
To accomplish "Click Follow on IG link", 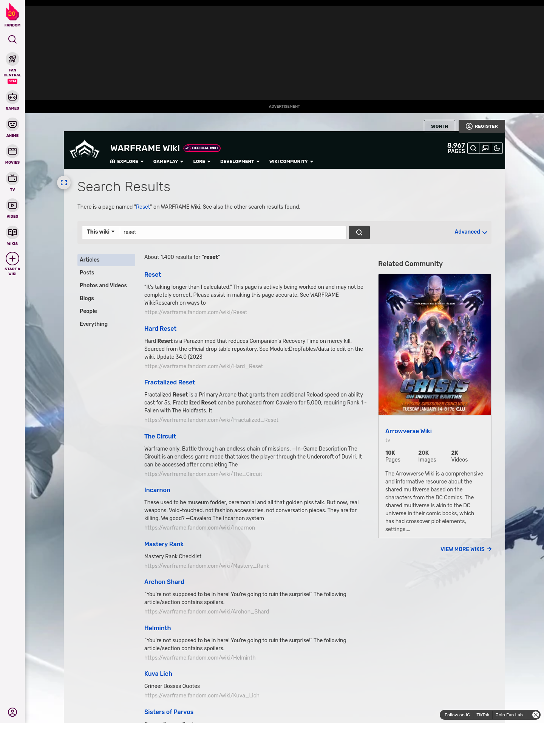I will (x=457, y=715).
